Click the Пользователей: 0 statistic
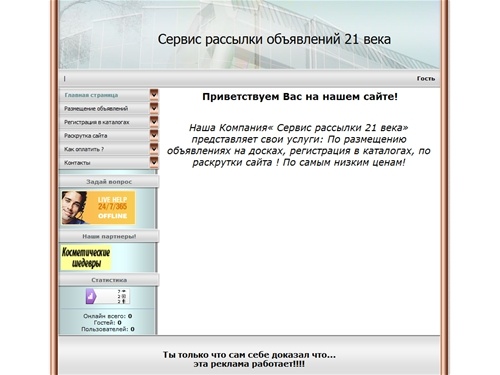This screenshot has width=500, height=375. (108, 329)
